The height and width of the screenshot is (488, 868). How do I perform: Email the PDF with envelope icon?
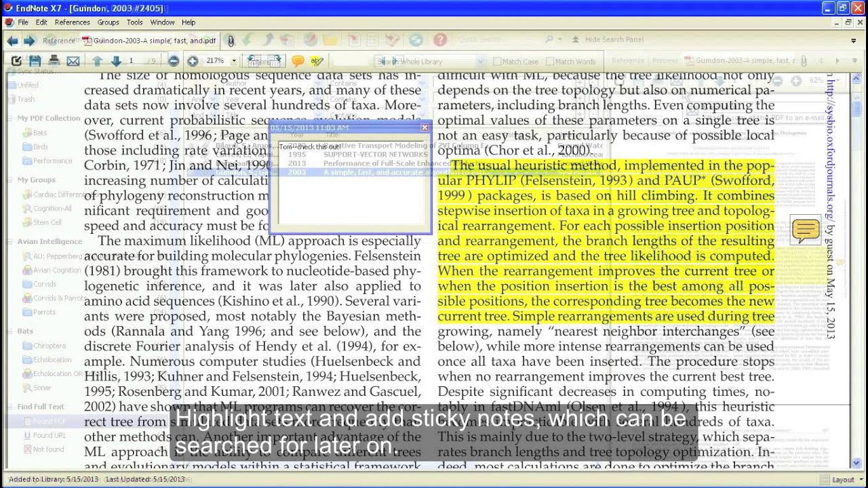tap(73, 61)
